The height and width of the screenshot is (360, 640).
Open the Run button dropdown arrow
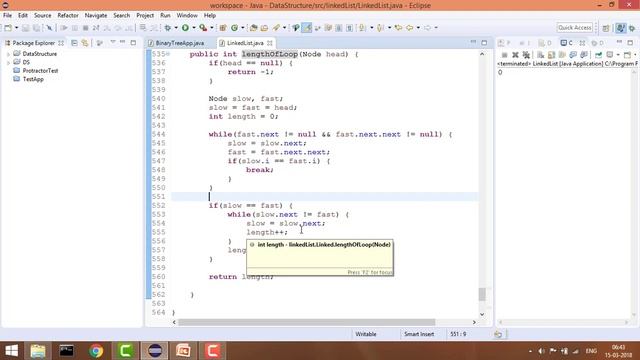coord(193,28)
